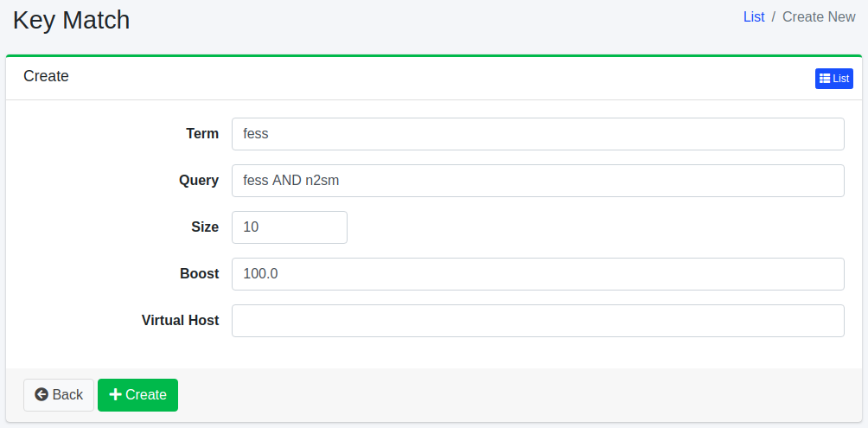Click the Key Match page heading
The width and height of the screenshot is (868, 428).
point(71,20)
